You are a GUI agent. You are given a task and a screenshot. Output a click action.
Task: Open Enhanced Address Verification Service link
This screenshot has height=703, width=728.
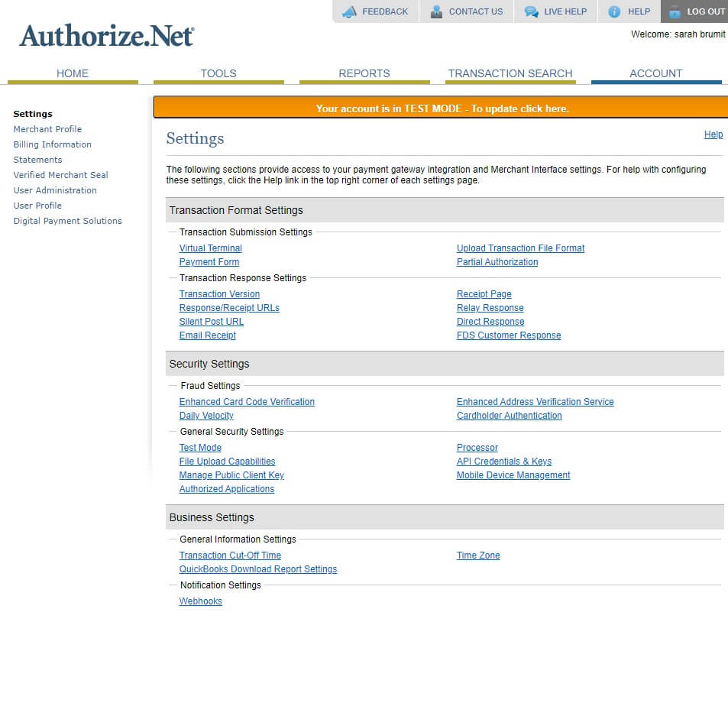535,402
